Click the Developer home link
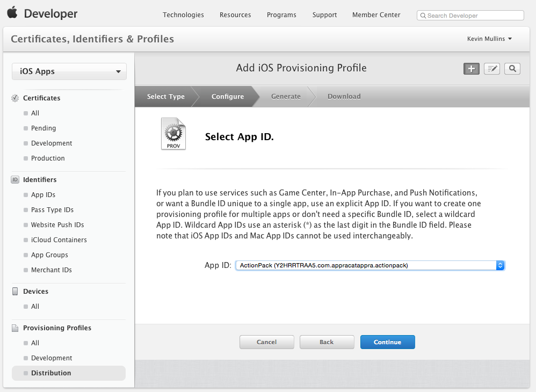 (50, 13)
